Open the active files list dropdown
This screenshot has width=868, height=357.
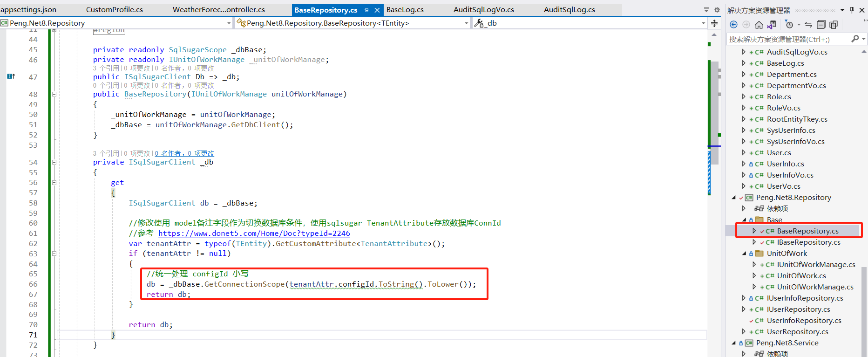pyautogui.click(x=706, y=10)
